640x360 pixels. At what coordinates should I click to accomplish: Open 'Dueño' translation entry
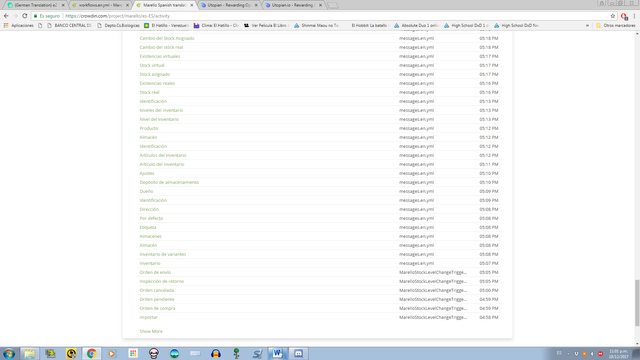point(146,191)
